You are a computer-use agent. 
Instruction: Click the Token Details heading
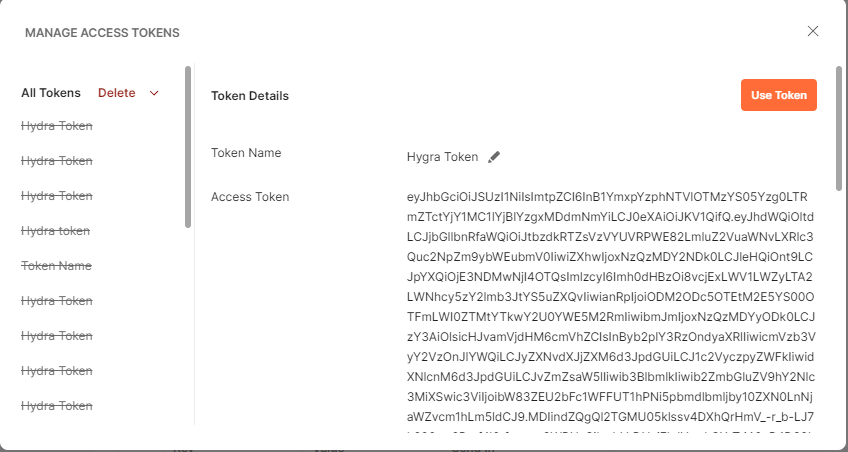coord(250,96)
